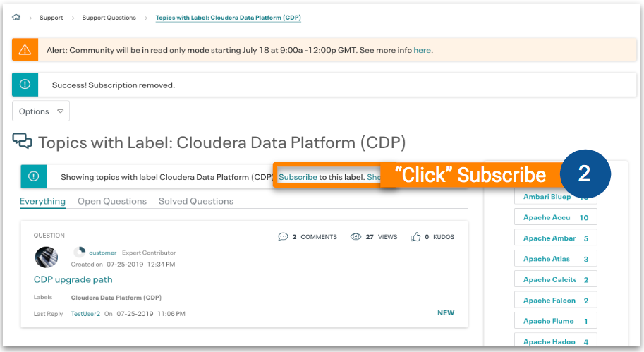Click the teal success info icon
Screen dimensions: 644x352
coord(25,85)
